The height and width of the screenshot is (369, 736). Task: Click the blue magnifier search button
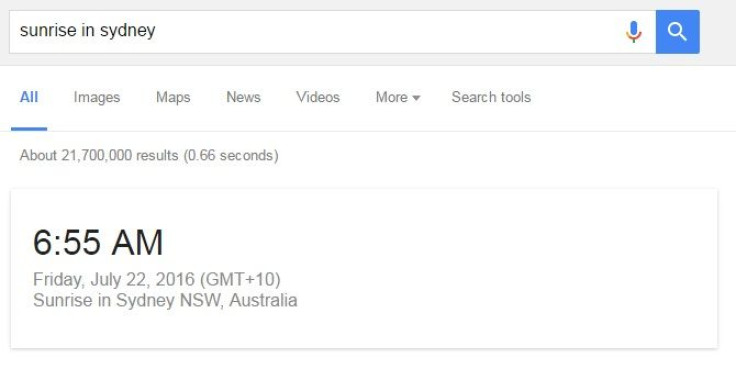pyautogui.click(x=677, y=31)
